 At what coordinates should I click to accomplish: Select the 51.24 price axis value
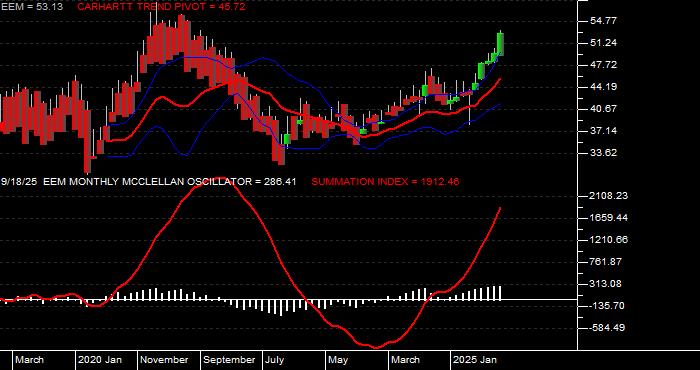(603, 43)
